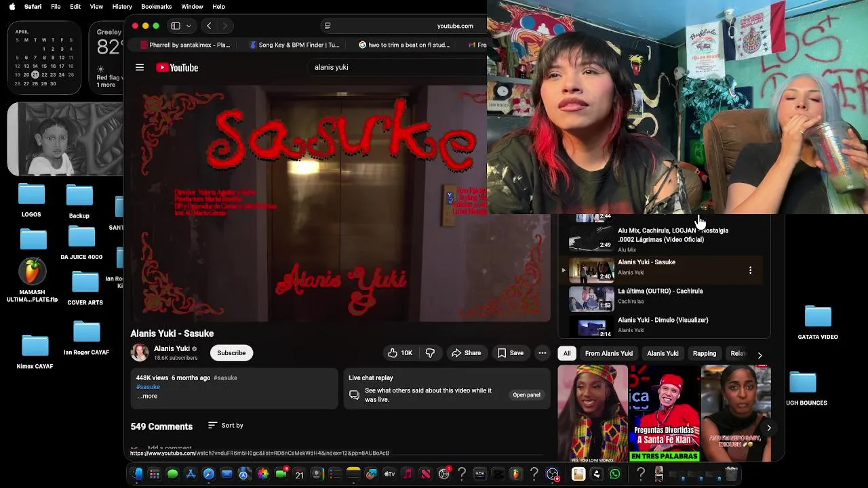Open options menu for 'Alanis Yuki - Sasuke' playlist item
Viewport: 868px width, 488px height.
[x=750, y=270]
